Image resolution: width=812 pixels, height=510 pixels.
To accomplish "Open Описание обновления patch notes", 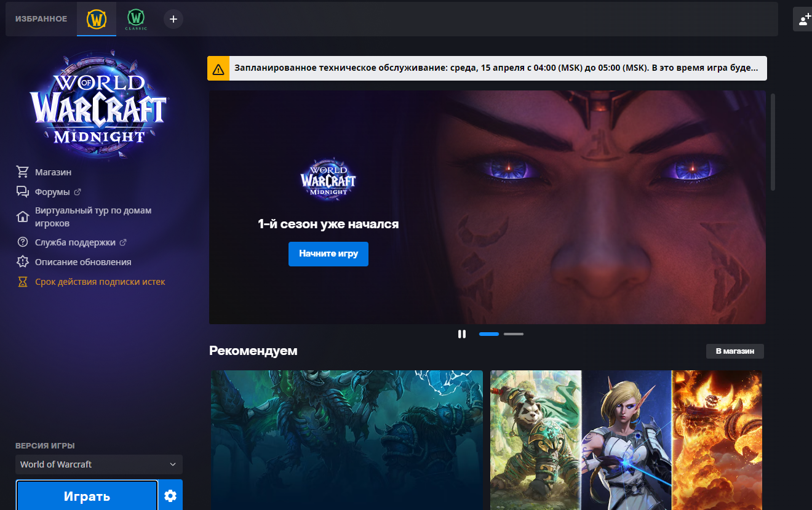I will coord(83,262).
